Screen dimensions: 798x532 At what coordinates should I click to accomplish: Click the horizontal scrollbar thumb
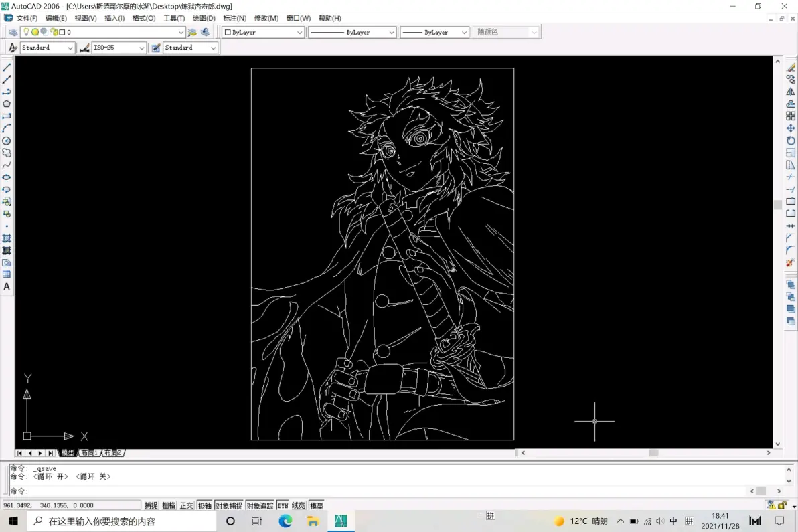pos(653,452)
